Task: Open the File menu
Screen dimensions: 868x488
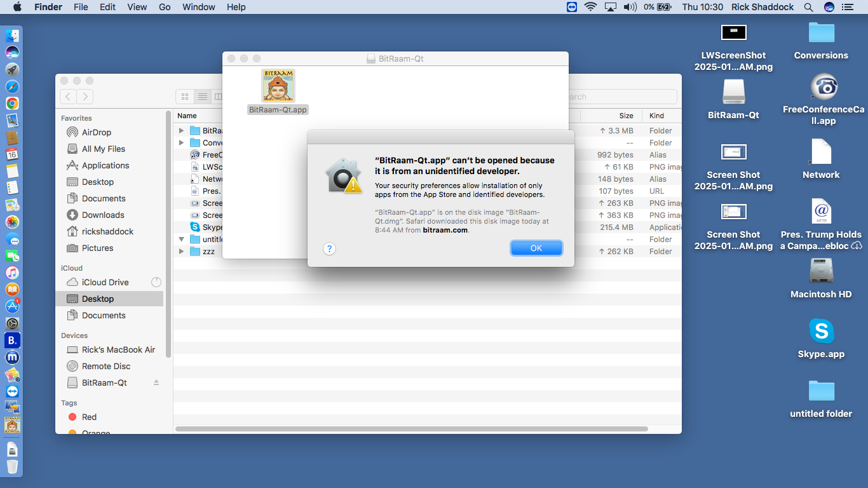Action: 81,7
